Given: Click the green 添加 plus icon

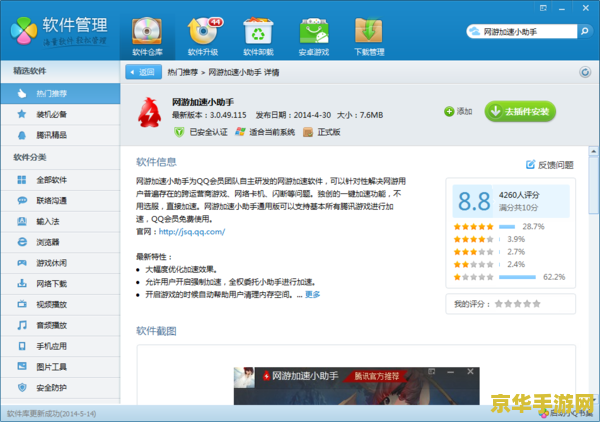Looking at the screenshot, I should 449,111.
